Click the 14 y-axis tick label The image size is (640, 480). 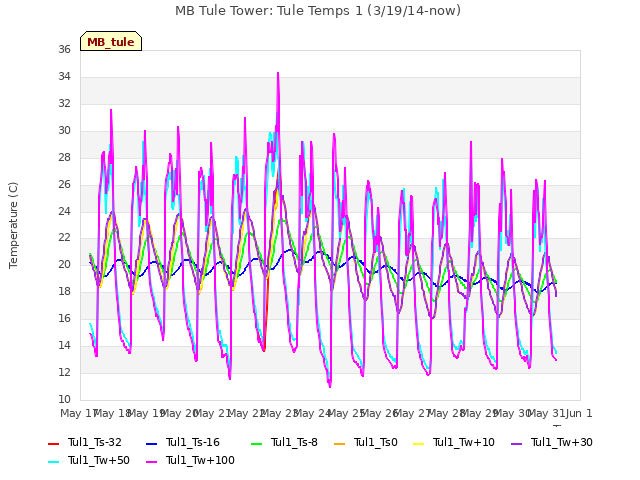(x=64, y=345)
